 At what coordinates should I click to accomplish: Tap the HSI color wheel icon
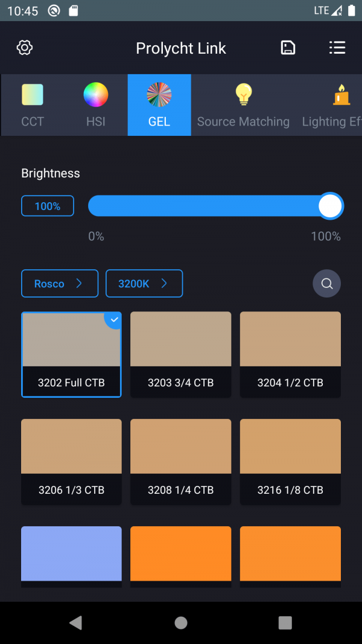[x=95, y=95]
